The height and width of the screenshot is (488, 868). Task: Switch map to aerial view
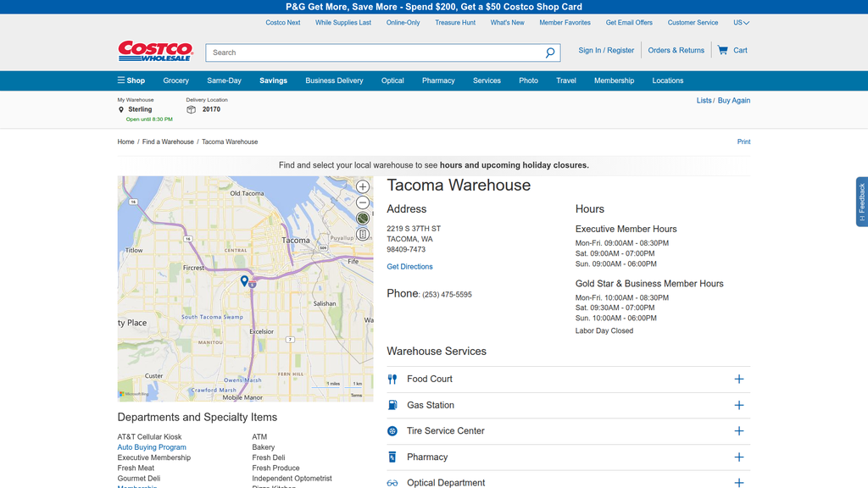(x=363, y=218)
